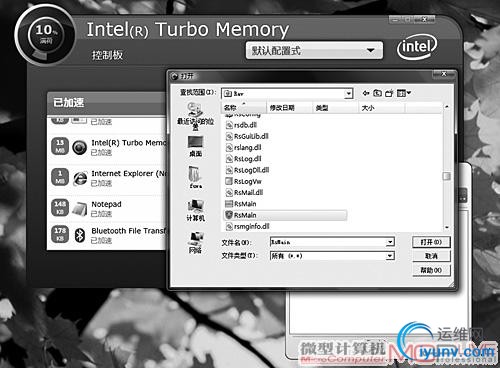This screenshot has height=368, width=500.
Task: Click the file list scrollbar thumb
Action: click(x=447, y=176)
